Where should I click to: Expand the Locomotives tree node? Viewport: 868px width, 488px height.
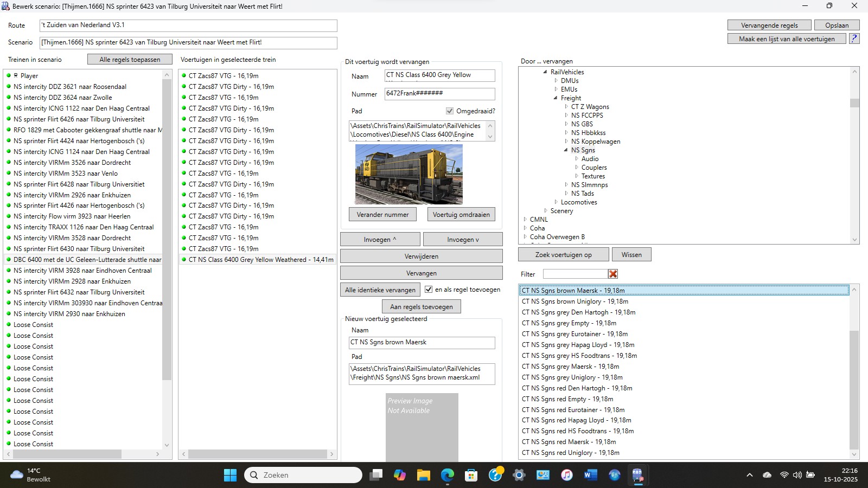click(556, 202)
